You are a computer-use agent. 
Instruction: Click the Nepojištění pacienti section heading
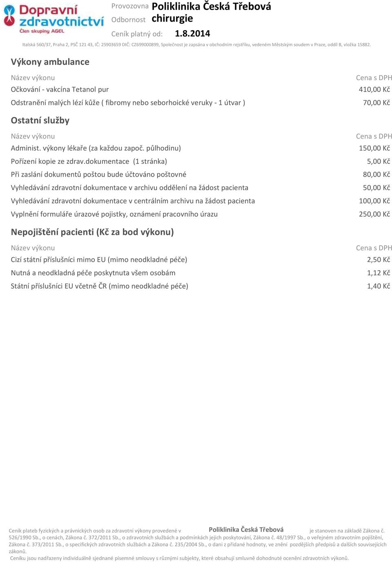pyautogui.click(x=92, y=232)
